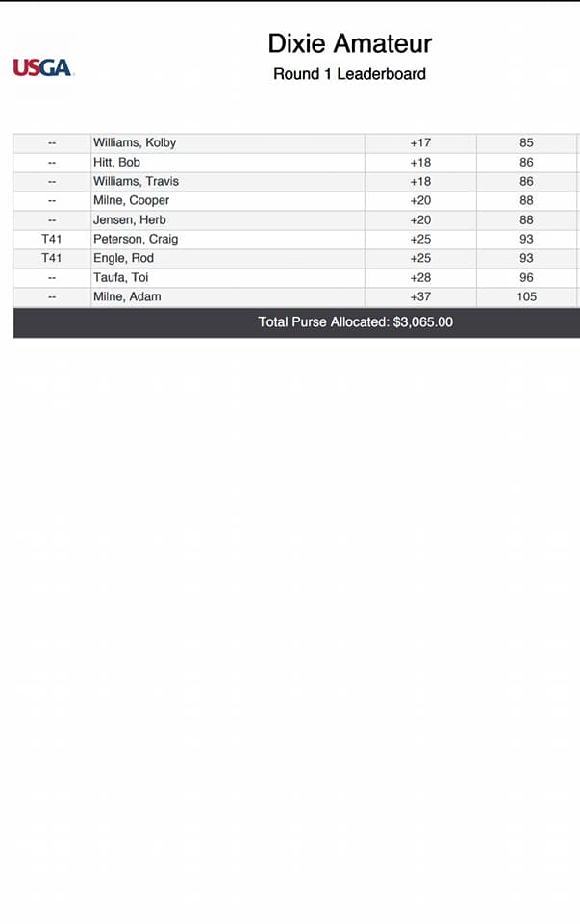Click the +28 score to par
This screenshot has width=580, height=924.
420,277
